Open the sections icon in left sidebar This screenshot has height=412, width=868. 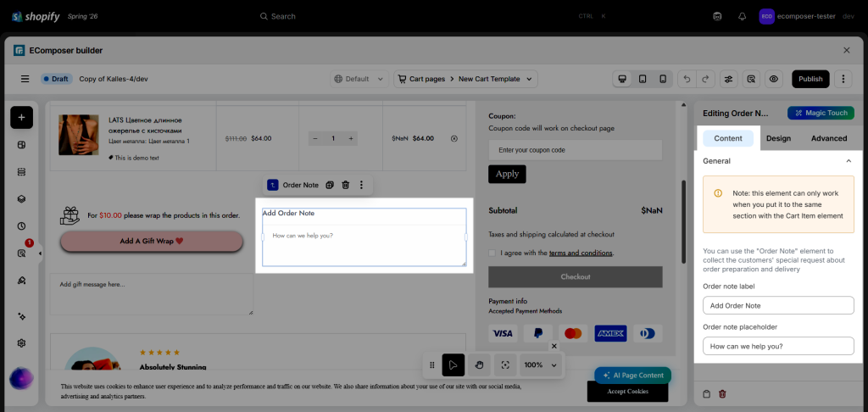tap(21, 172)
